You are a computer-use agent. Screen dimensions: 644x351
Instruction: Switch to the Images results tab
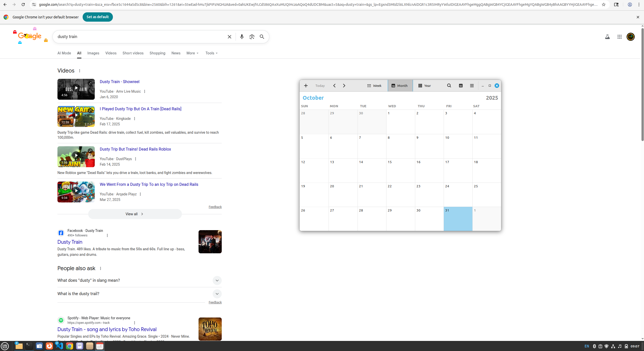pos(93,53)
